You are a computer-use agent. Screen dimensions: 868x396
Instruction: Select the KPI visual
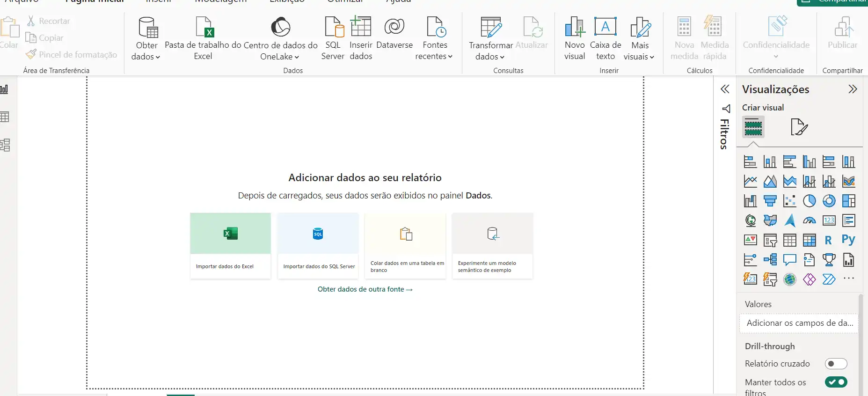pyautogui.click(x=750, y=240)
